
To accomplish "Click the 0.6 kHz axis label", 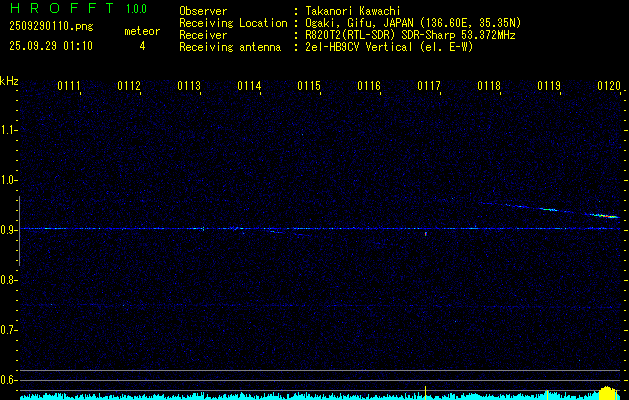I will click(x=8, y=380).
